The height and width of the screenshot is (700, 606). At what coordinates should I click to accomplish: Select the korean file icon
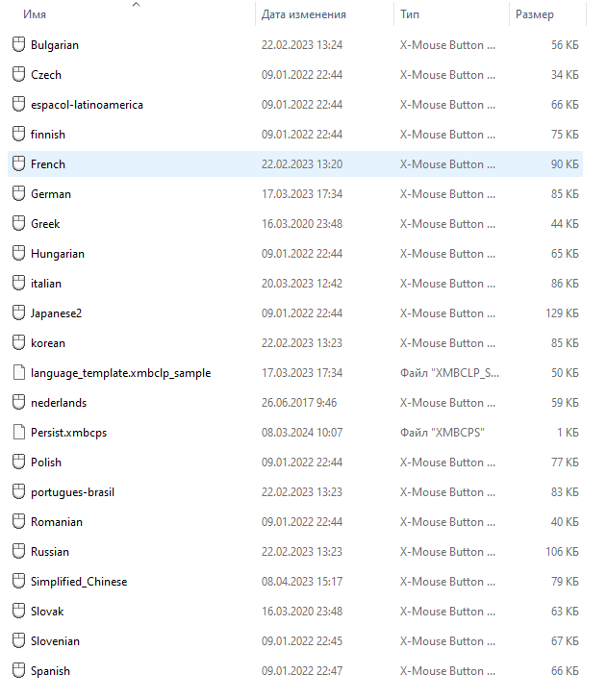tap(18, 343)
